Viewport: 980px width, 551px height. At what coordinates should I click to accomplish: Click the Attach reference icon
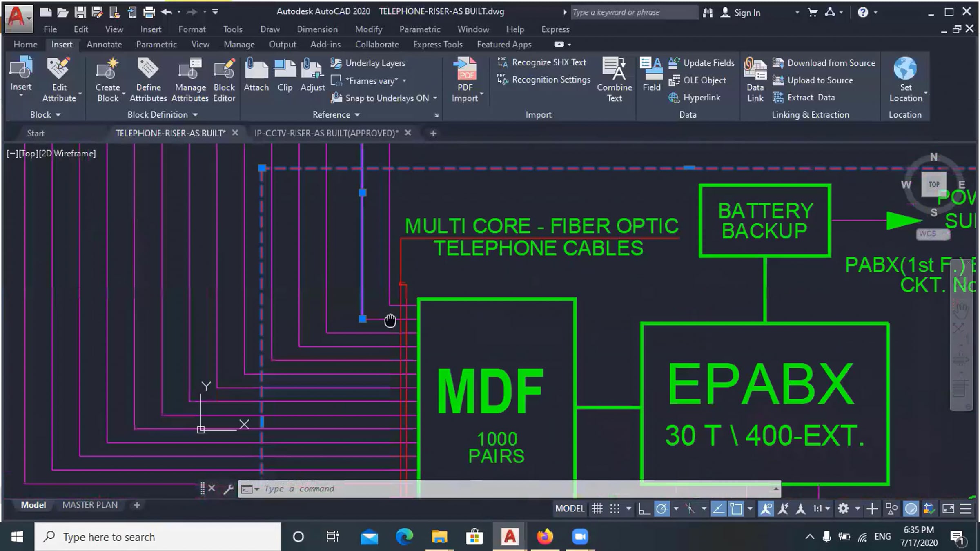[256, 75]
